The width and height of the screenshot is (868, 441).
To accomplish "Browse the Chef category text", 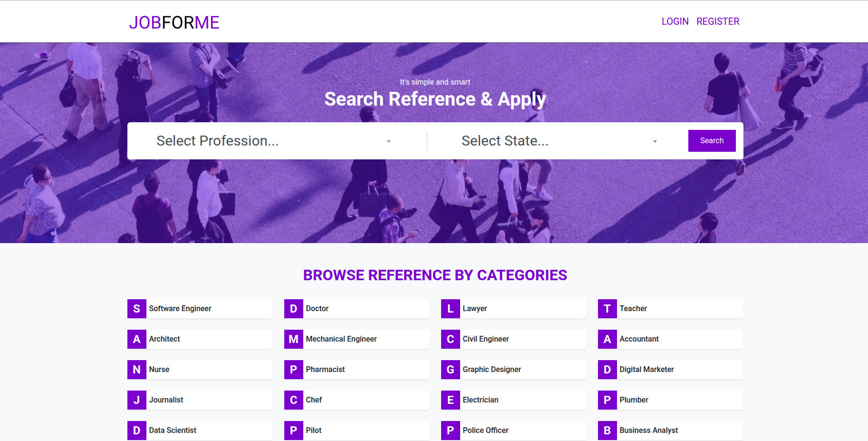I will click(x=314, y=400).
